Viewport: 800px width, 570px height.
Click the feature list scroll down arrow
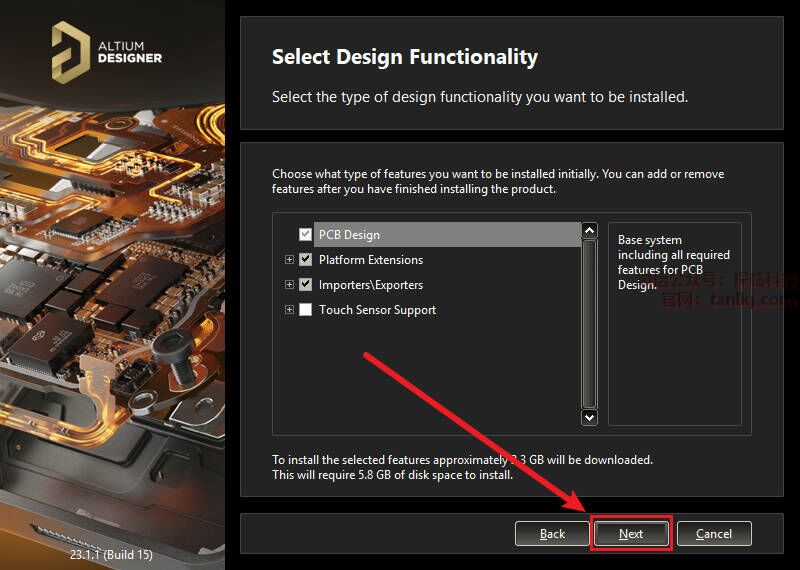[x=589, y=417]
